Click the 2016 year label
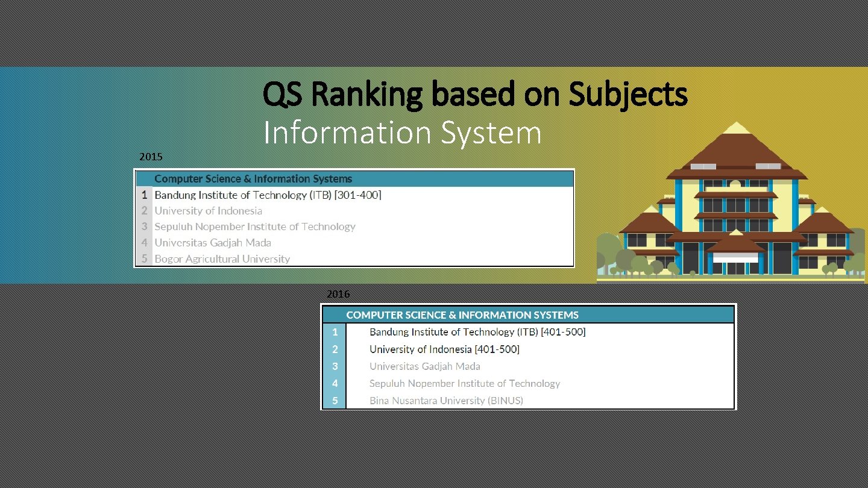The width and height of the screenshot is (868, 488). pos(338,294)
